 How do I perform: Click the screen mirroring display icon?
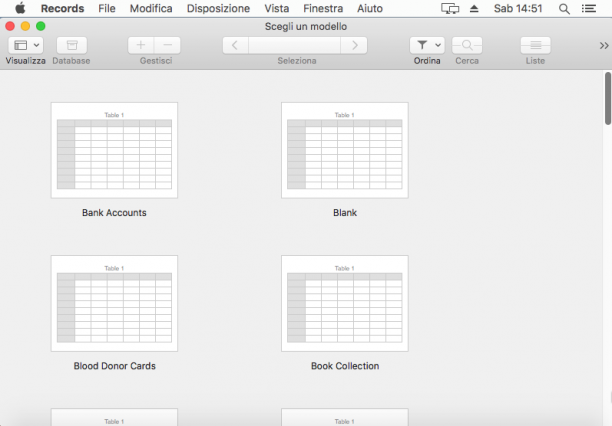click(x=450, y=8)
